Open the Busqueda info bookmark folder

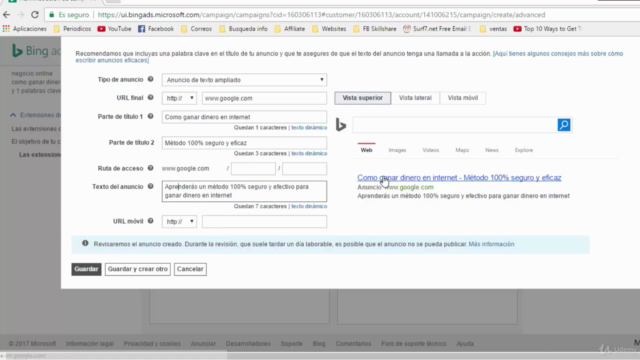point(243,29)
